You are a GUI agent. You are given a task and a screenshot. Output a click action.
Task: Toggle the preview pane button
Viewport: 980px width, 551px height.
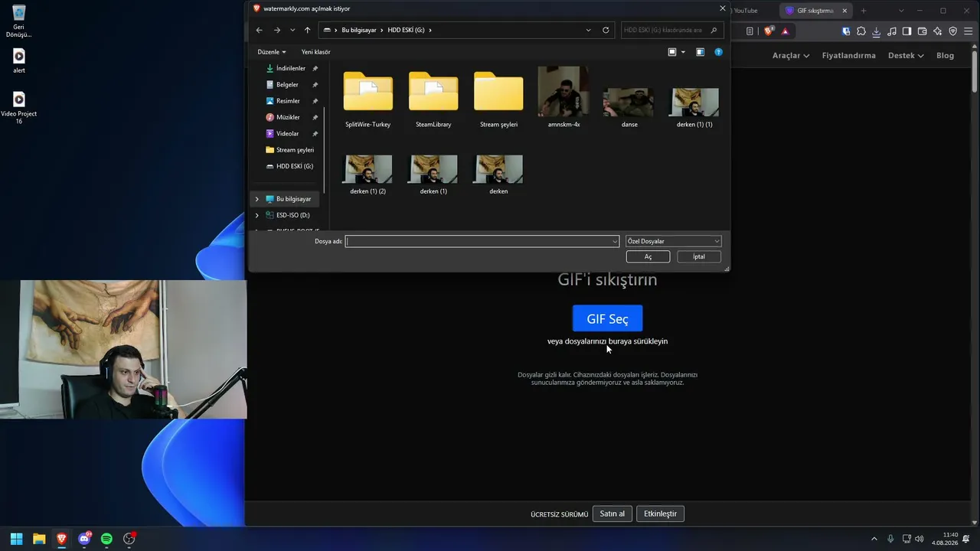[700, 52]
